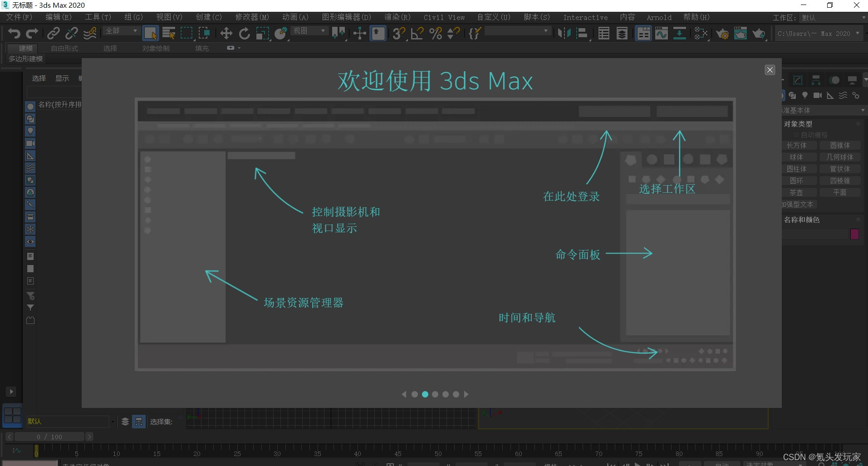
Task: Open the 修改器(M) menu
Action: [252, 17]
